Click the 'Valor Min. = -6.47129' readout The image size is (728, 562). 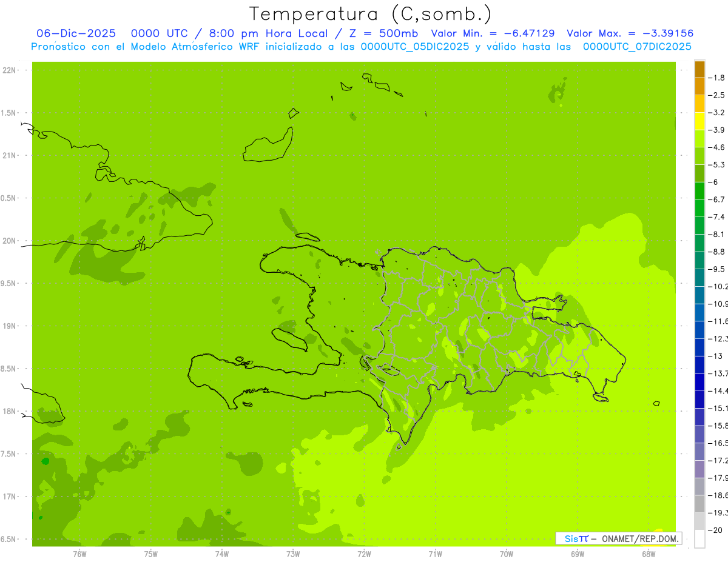pyautogui.click(x=493, y=33)
